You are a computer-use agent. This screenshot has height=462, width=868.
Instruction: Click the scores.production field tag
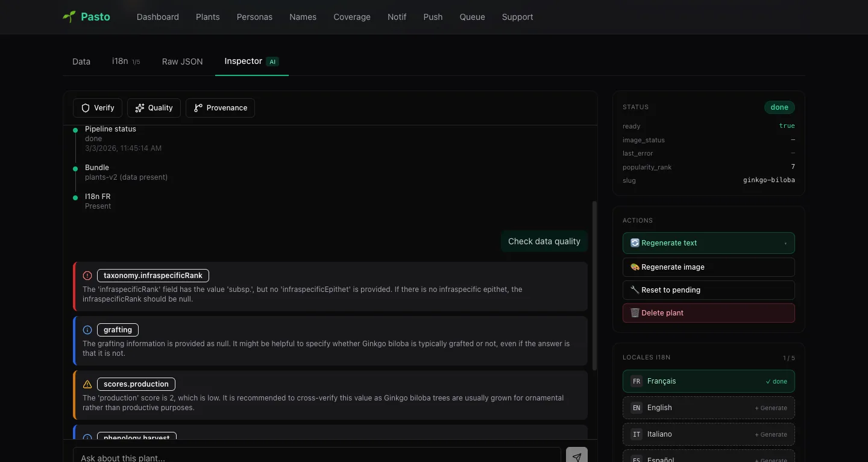tap(136, 384)
